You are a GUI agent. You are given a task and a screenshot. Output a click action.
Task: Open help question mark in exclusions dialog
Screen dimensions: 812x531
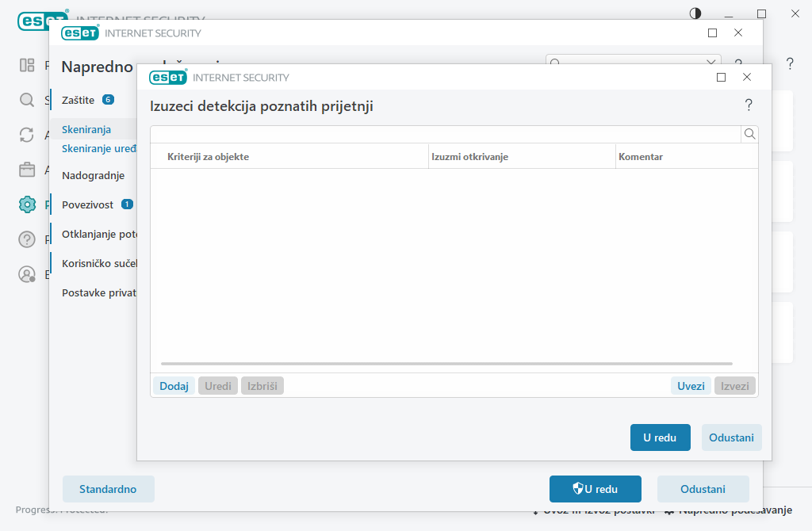[x=749, y=105]
